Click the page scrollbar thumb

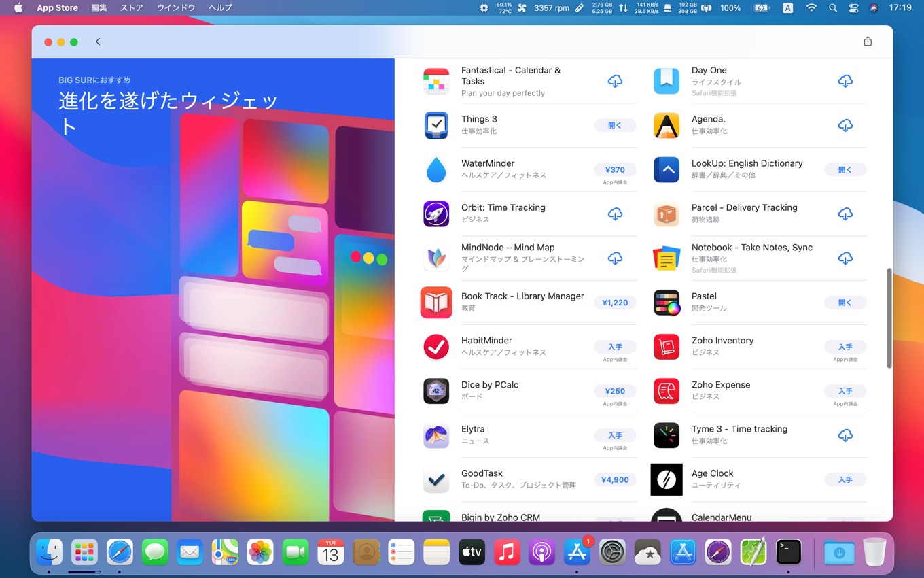[889, 318]
